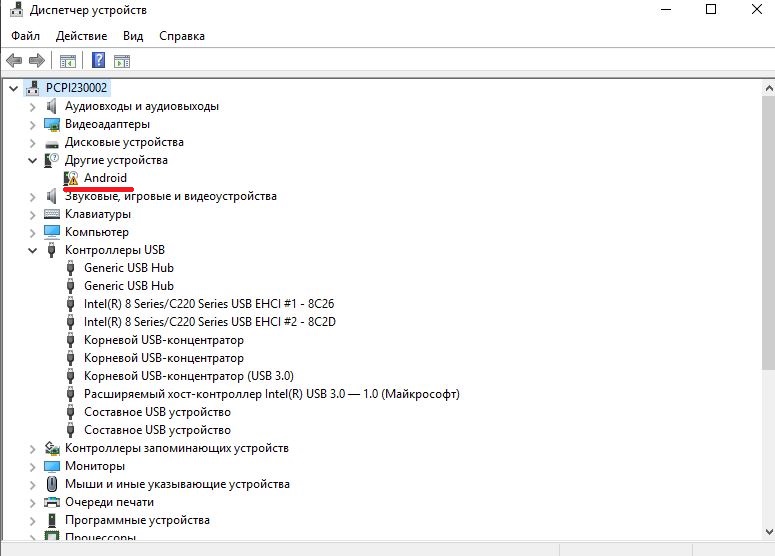
Task: Click the PCPI230002 computer icon
Action: [33, 88]
